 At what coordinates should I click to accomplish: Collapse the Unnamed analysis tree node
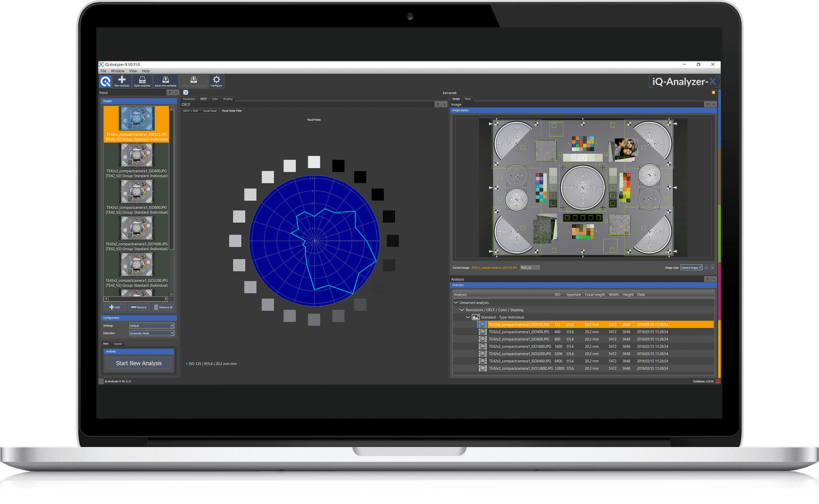pos(456,303)
